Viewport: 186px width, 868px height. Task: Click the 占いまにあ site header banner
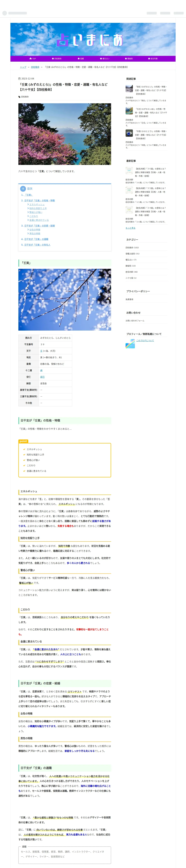[93, 39]
